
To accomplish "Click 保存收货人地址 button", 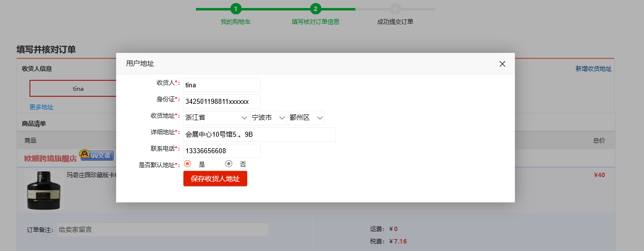I will (215, 179).
